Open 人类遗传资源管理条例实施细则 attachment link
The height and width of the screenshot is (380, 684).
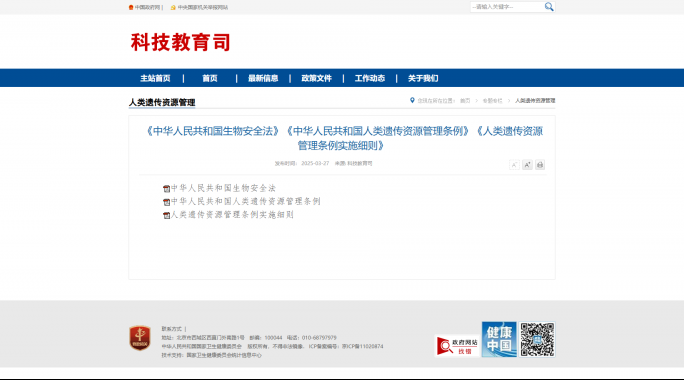232,215
